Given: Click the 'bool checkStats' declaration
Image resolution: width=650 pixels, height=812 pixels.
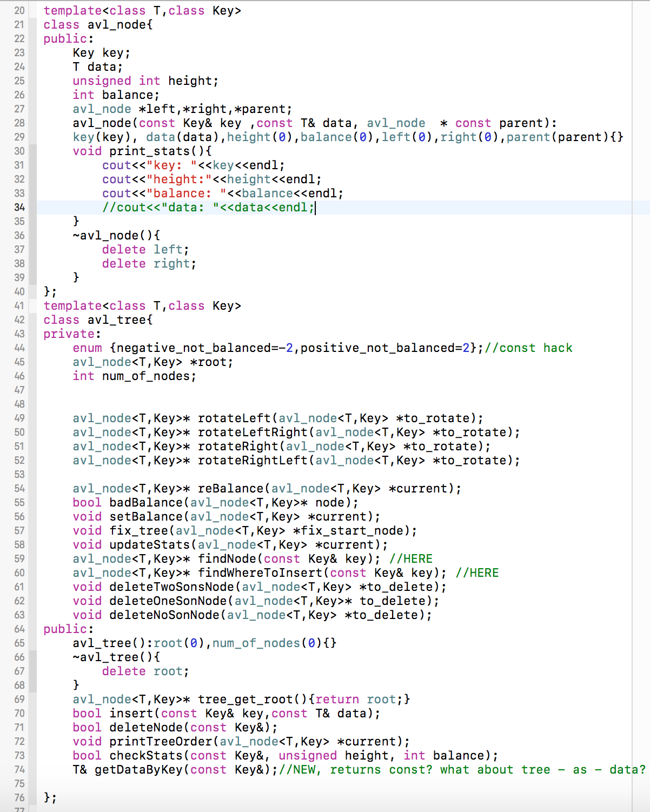Looking at the screenshot, I should click(x=286, y=756).
